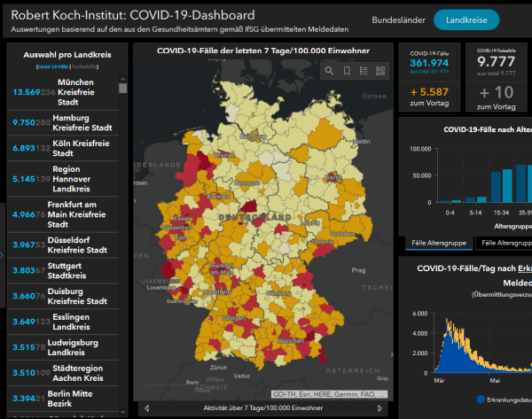Screen dimensions: 532x419
Task: Toggle list to Covid-19-Fälle
Action: 53,67
